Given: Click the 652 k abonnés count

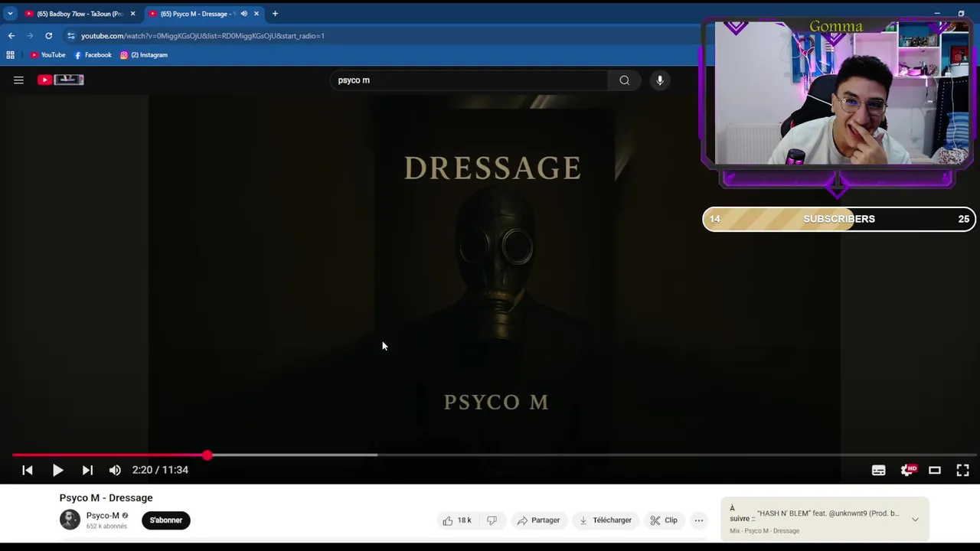Looking at the screenshot, I should coord(106,527).
